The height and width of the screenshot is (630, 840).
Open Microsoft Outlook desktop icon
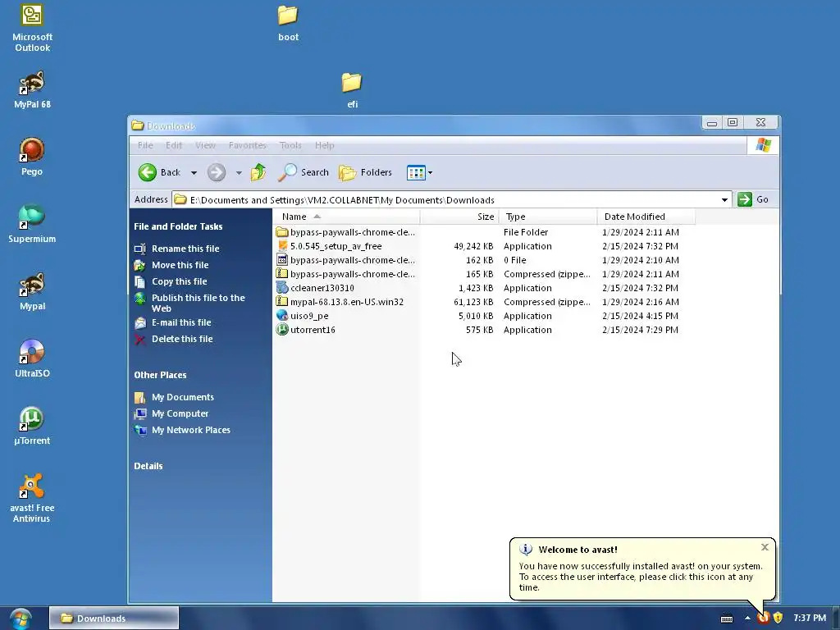pyautogui.click(x=32, y=28)
